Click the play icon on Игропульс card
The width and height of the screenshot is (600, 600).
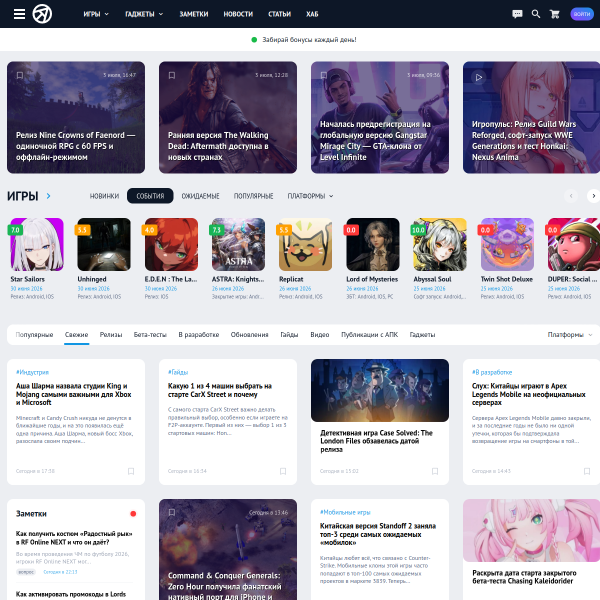click(x=478, y=78)
